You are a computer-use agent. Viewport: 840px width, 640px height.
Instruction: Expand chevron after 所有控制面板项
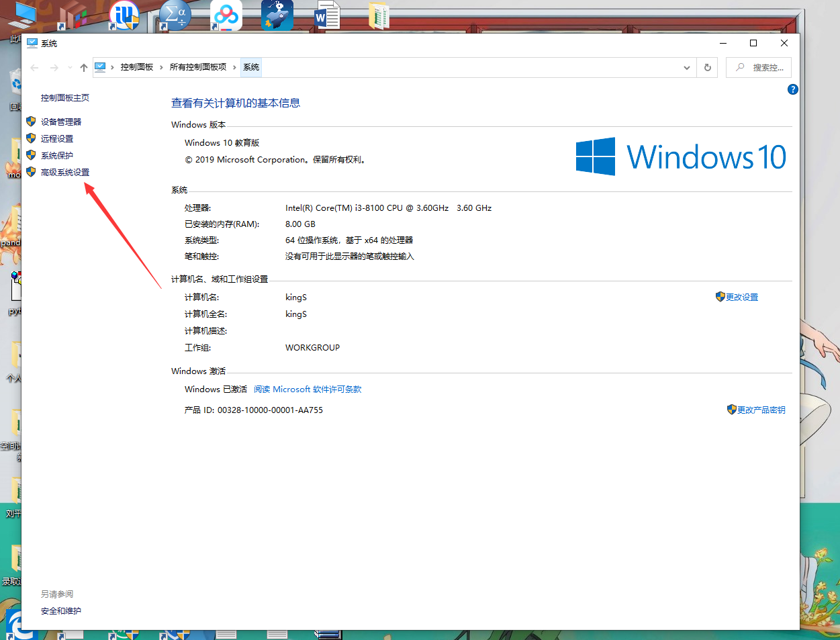click(x=234, y=67)
